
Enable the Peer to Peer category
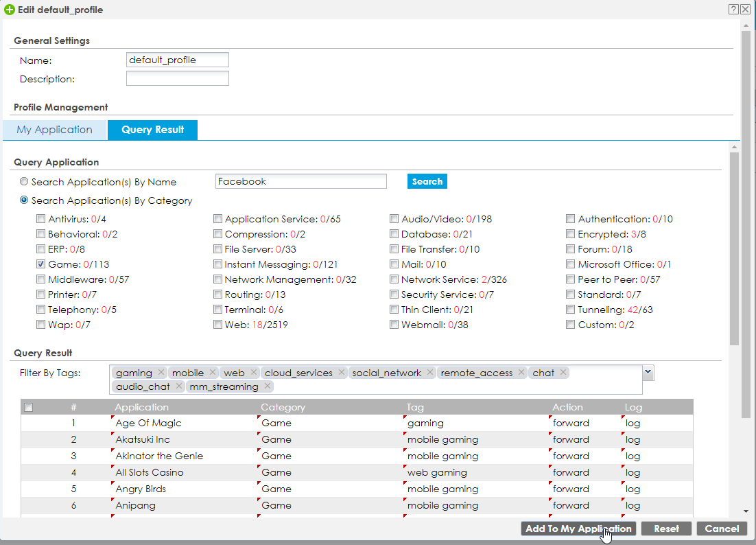pyautogui.click(x=571, y=279)
